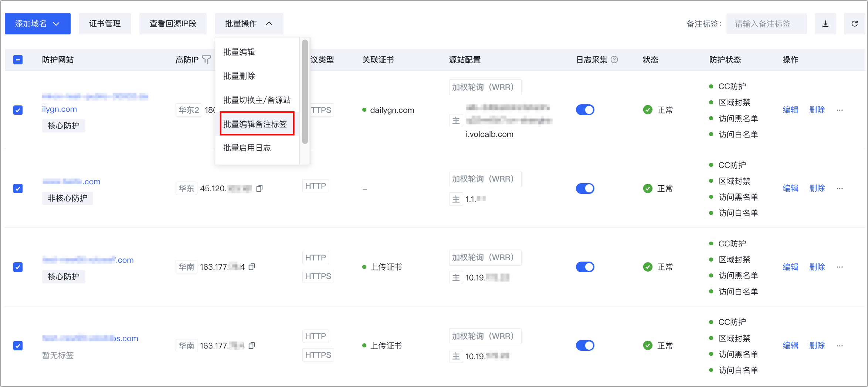Open more actions for 暂无标签 row
Screen dimensions: 868x387
(x=840, y=346)
